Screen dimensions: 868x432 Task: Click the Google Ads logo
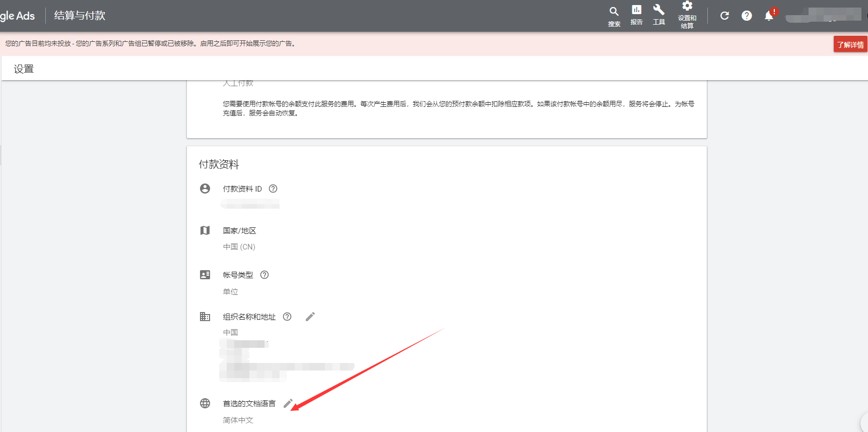pos(17,16)
